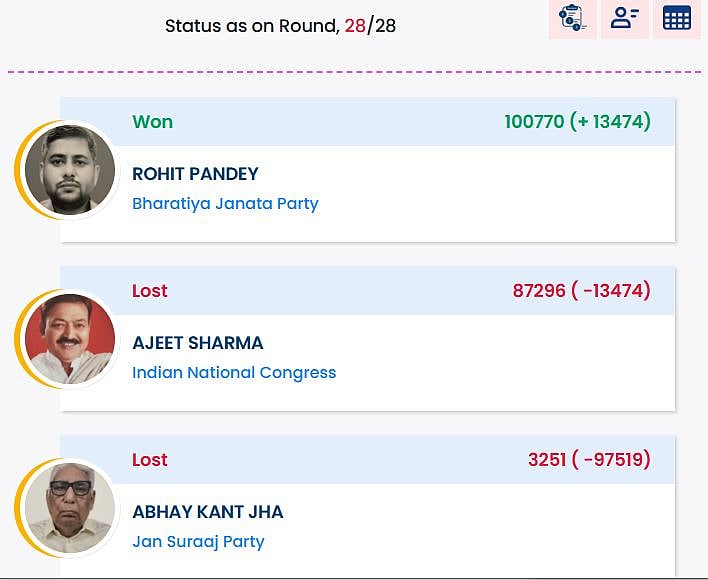
Task: Click the 3251 (-97519) vote count
Action: [589, 460]
